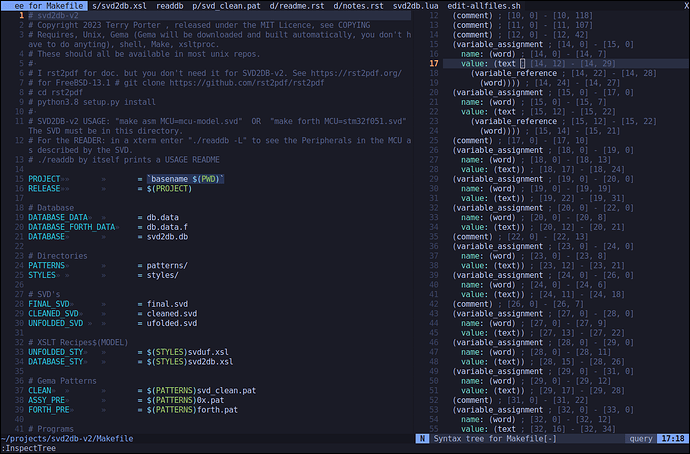Click the active Makefile tab
Image resolution: width=690 pixels, height=454 pixels.
pos(44,6)
